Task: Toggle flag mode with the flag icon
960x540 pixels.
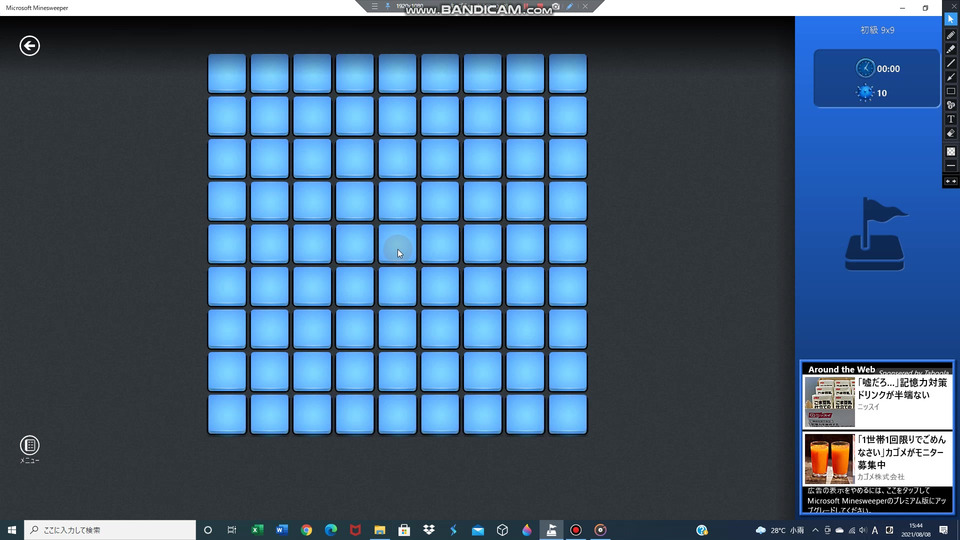Action: tap(876, 234)
